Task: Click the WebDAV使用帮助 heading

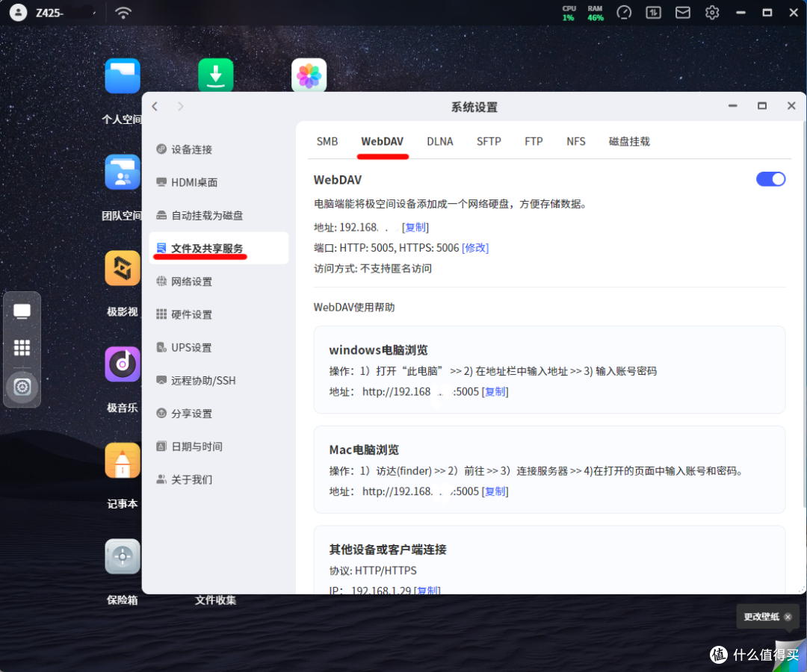Action: 354,308
